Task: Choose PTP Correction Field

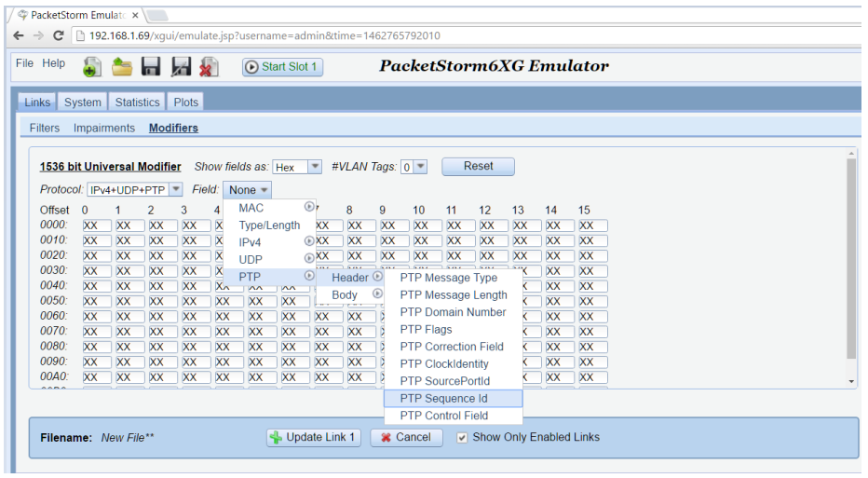Action: 453,347
